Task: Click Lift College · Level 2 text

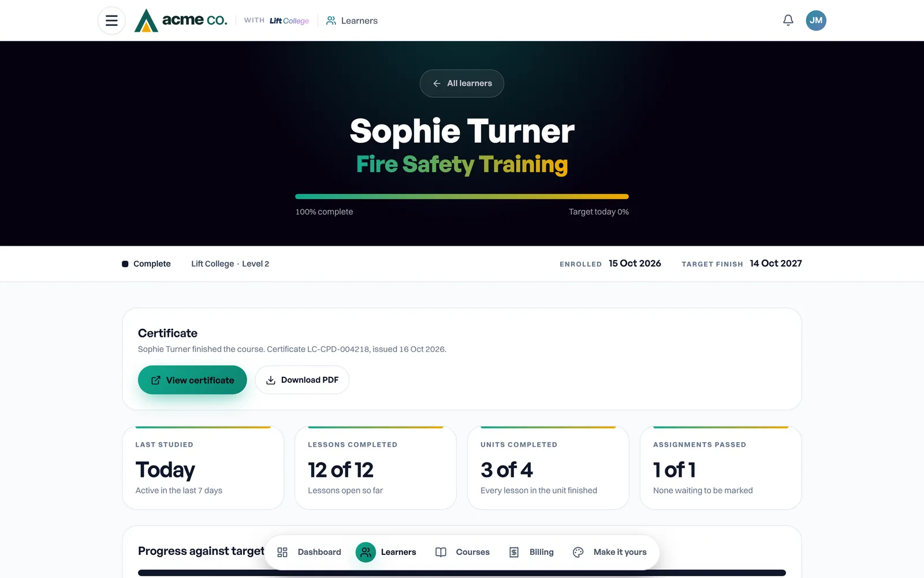Action: [x=230, y=264]
